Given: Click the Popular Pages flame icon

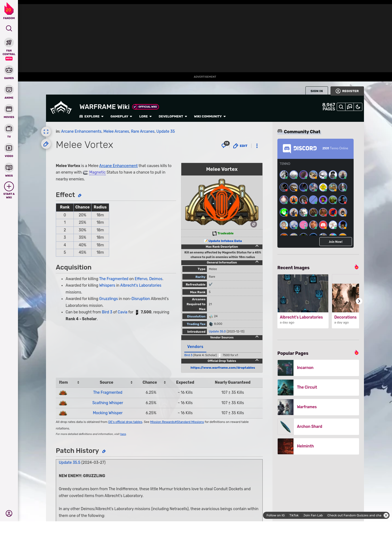Looking at the screenshot, I should [x=356, y=352].
